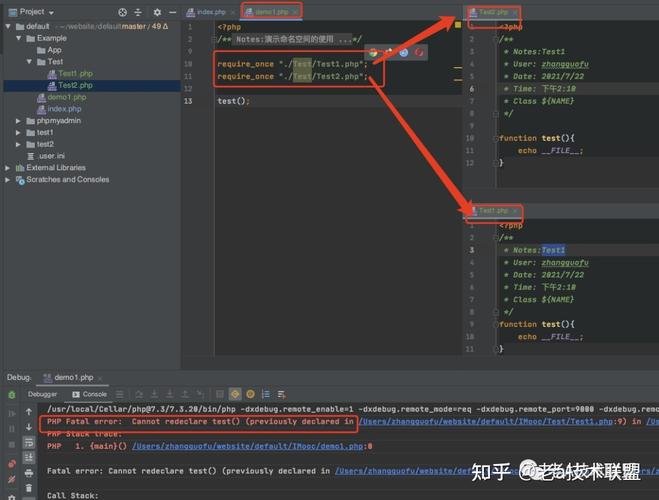Viewport: 659px width, 500px height.
Task: Click the Run to Cursor debug icon
Action: click(200, 394)
